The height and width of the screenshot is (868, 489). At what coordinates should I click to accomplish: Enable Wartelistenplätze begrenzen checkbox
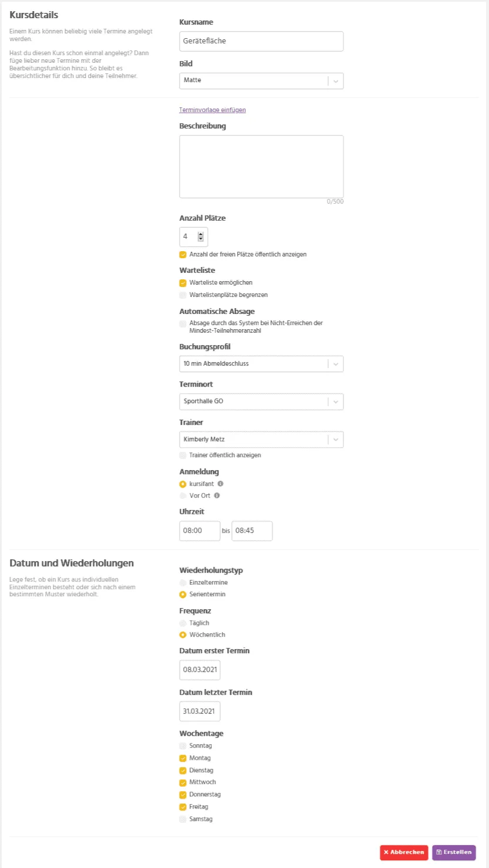click(183, 295)
